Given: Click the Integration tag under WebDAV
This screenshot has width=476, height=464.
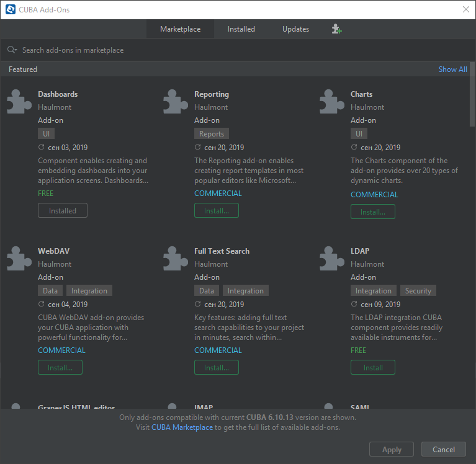Looking at the screenshot, I should 89,290.
